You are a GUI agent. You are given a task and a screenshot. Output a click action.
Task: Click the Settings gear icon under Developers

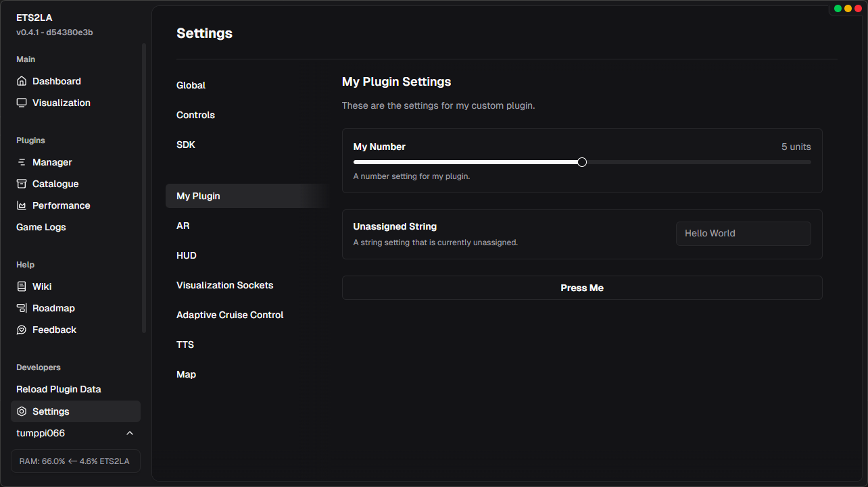pyautogui.click(x=22, y=411)
